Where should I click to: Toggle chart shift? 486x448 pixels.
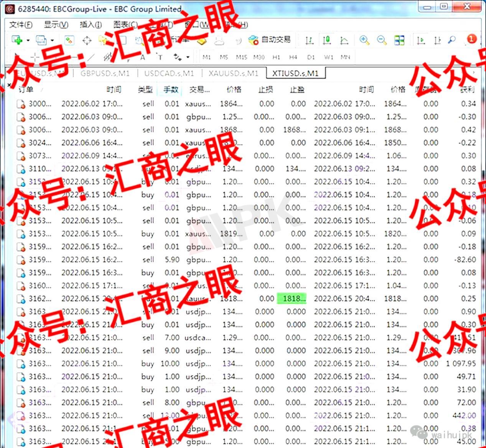coord(437,40)
